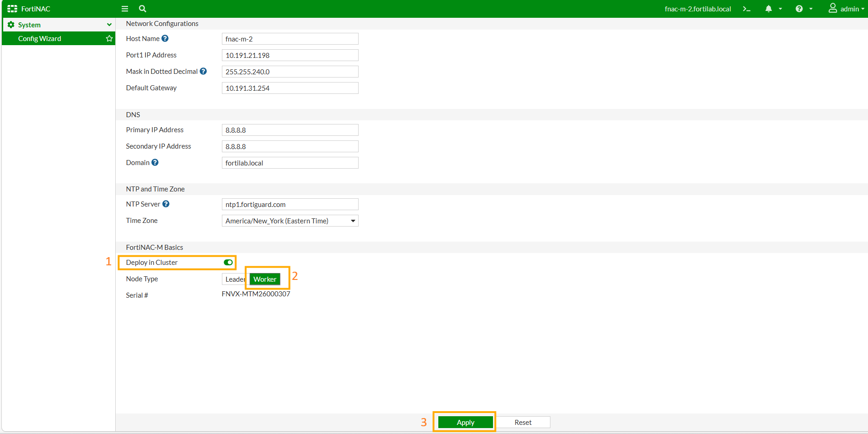Show Domain help tooltip icon
The height and width of the screenshot is (434, 868).
click(155, 162)
